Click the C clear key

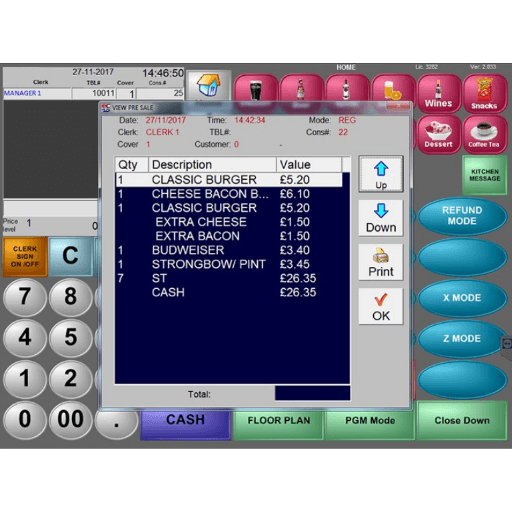pyautogui.click(x=70, y=256)
